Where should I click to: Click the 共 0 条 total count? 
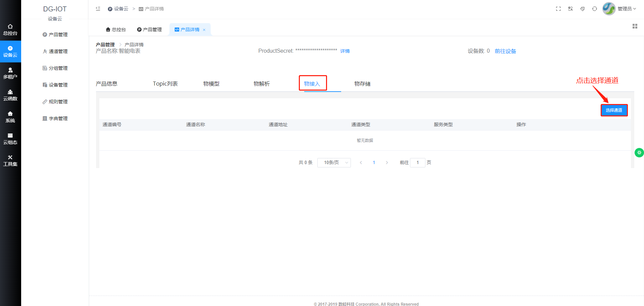click(306, 162)
